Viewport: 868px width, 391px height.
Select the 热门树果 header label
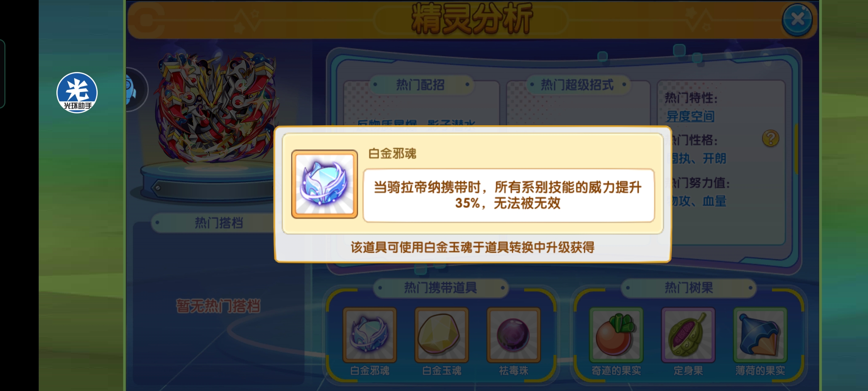click(689, 288)
